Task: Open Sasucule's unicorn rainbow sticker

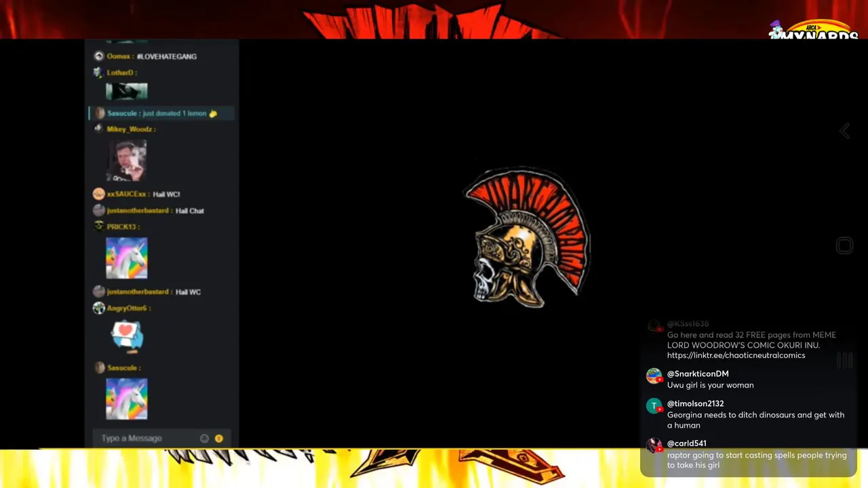Action: [127, 399]
